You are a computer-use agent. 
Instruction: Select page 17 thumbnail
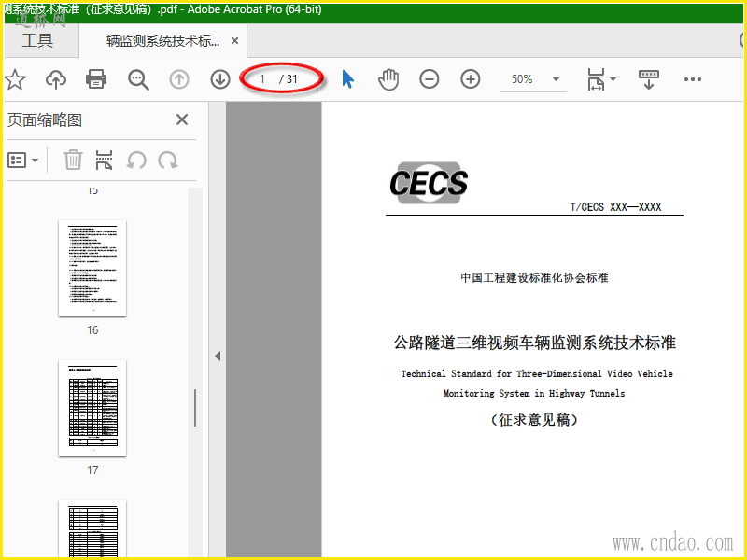(x=92, y=408)
